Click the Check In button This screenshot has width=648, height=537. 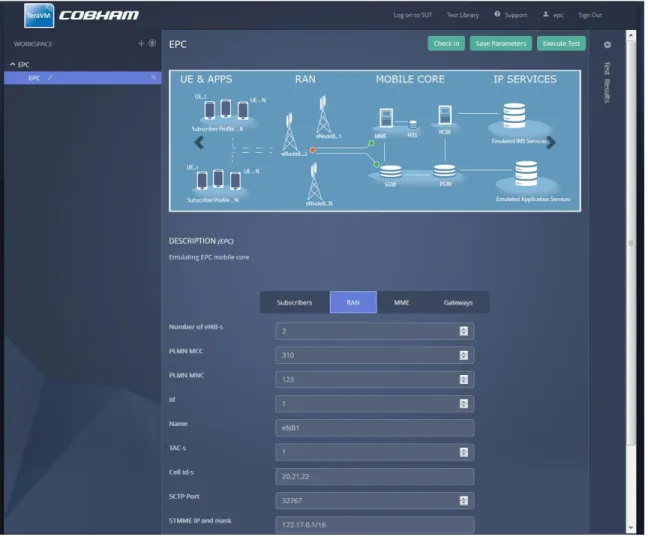[x=446, y=43]
